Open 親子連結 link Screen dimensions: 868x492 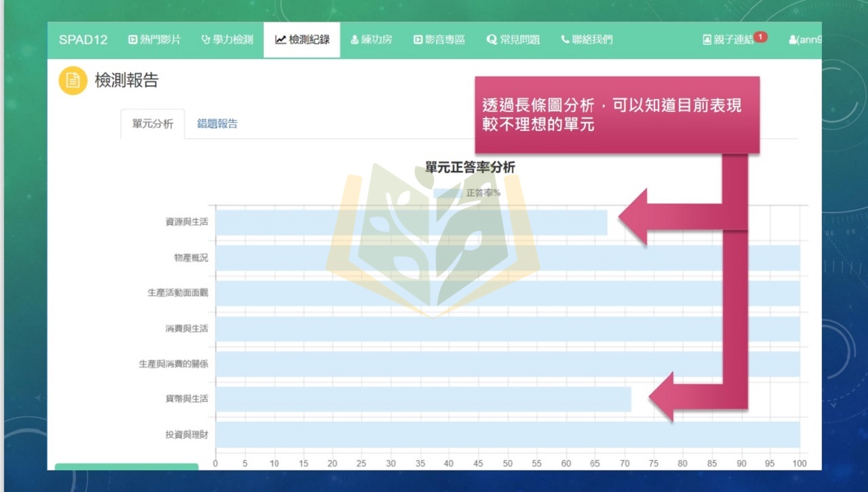(728, 40)
